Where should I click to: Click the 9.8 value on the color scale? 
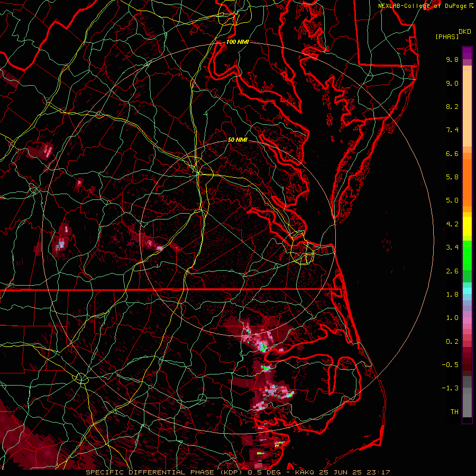(x=452, y=59)
